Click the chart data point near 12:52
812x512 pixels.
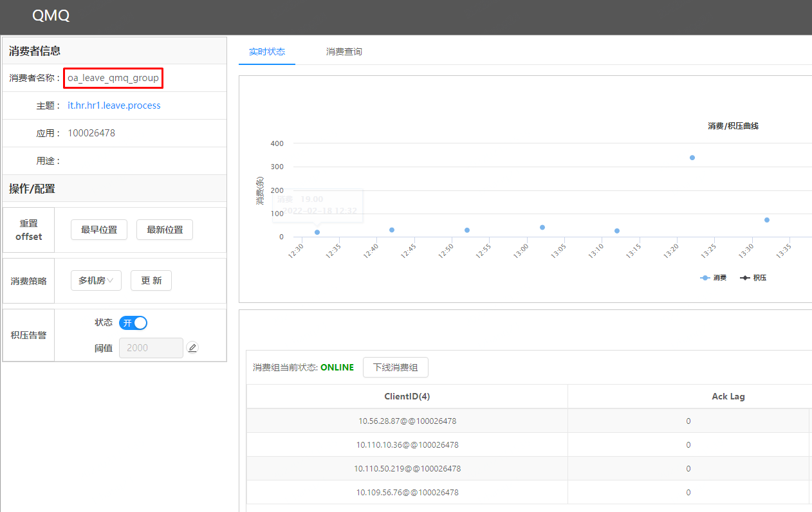pos(467,230)
